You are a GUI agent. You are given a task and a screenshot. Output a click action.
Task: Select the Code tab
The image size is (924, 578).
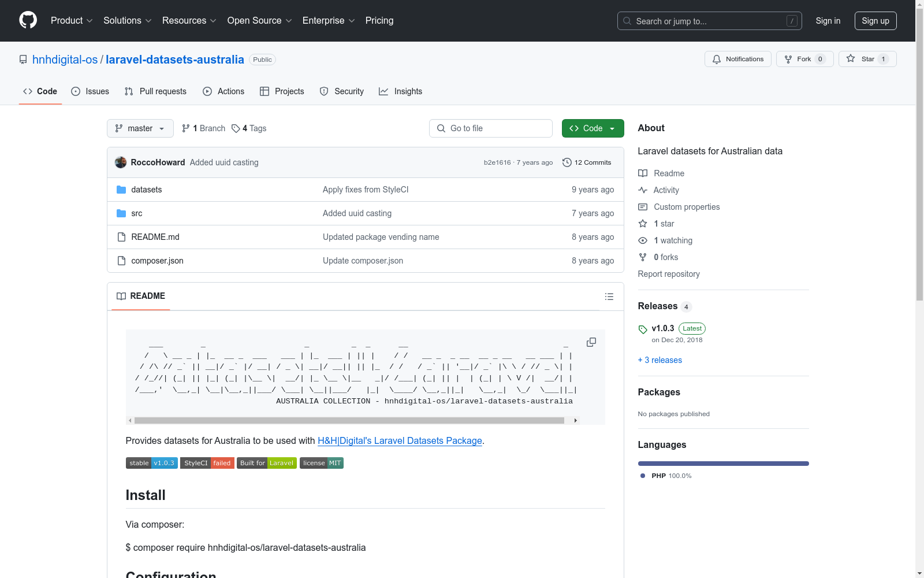tap(40, 91)
